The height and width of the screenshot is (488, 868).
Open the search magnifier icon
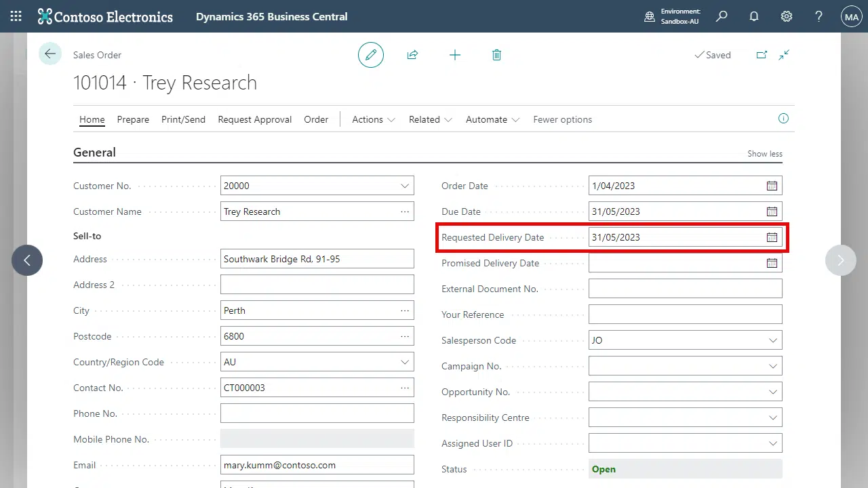point(722,16)
